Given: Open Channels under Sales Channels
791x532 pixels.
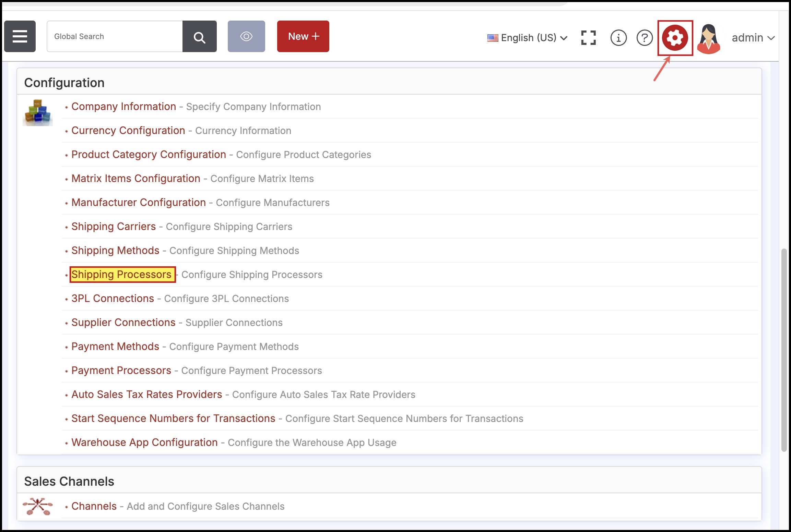Looking at the screenshot, I should click(x=94, y=506).
